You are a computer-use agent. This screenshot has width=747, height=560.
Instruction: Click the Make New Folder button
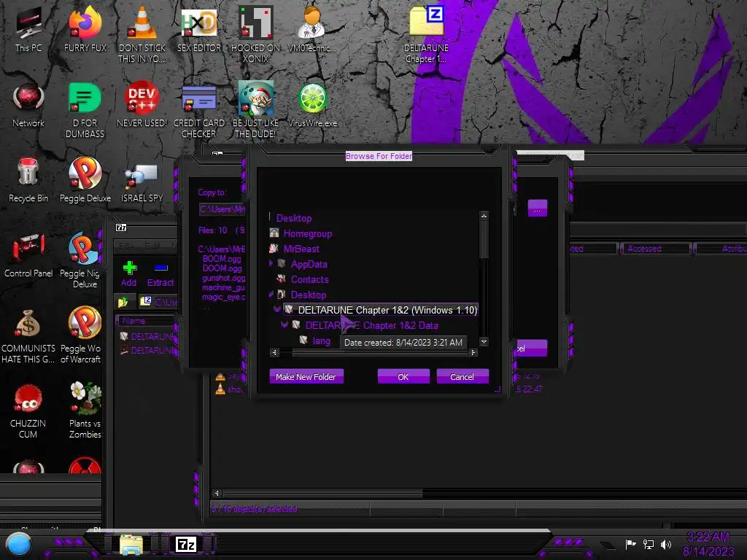coord(306,377)
